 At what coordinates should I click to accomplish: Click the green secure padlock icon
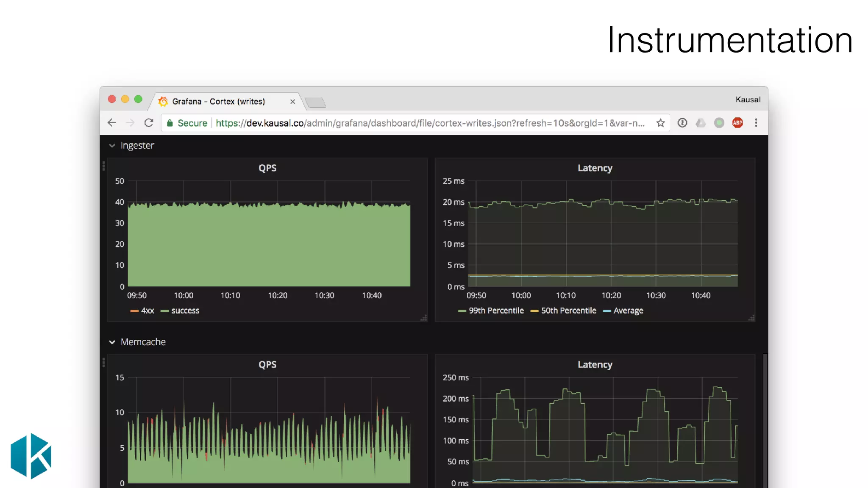170,123
